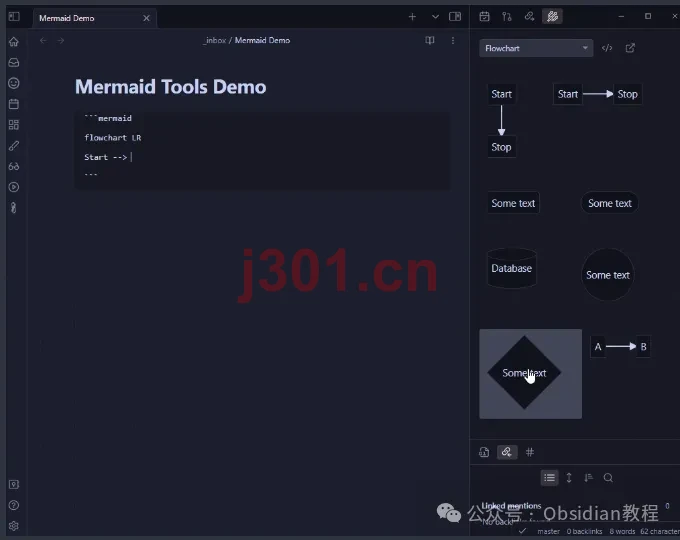Collapse the Linked mentions section

[511, 506]
